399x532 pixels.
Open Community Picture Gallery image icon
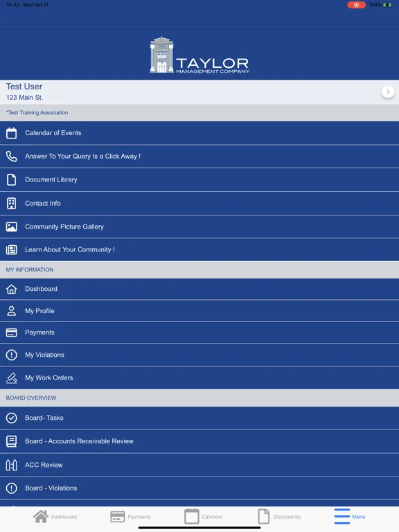click(11, 227)
